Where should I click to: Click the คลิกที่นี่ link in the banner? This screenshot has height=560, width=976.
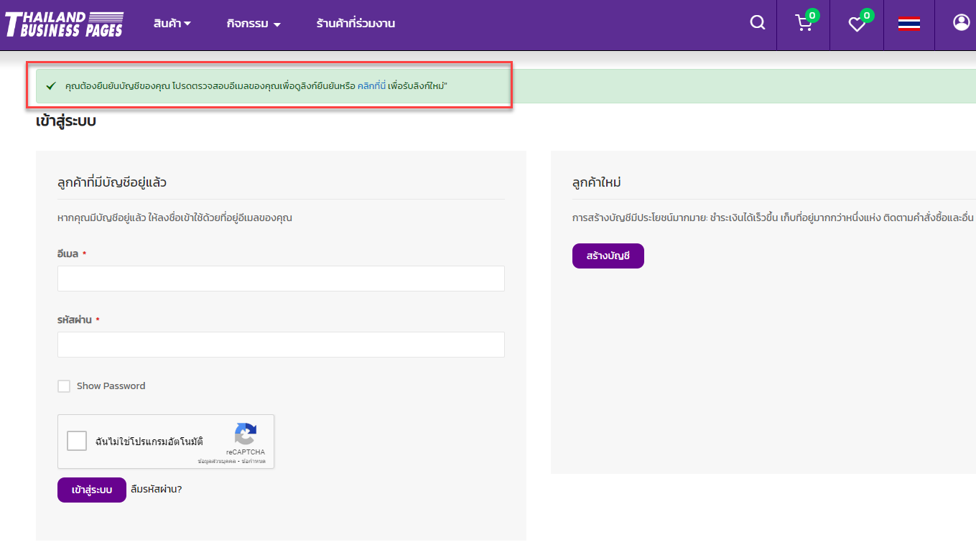(371, 86)
